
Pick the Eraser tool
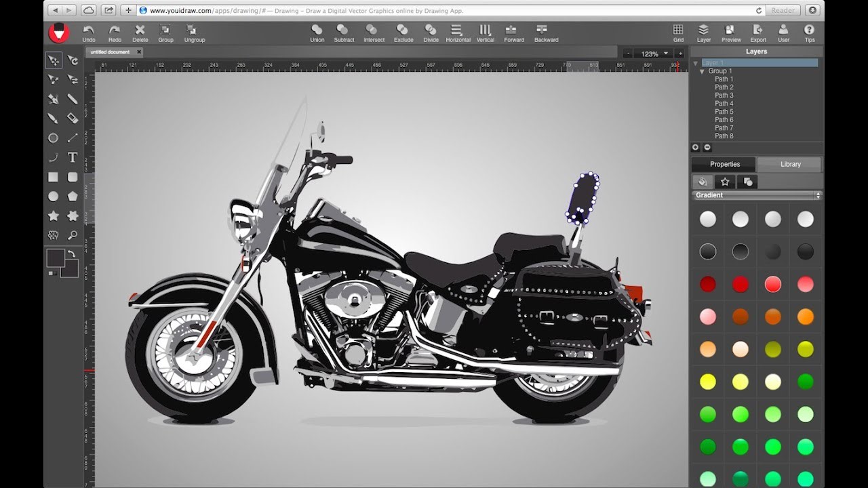click(73, 118)
